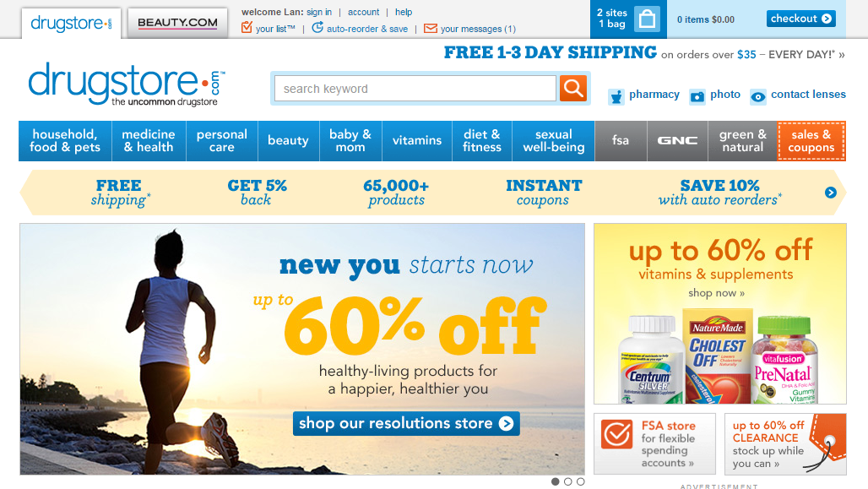Open the your messages envelope icon
Viewport: 868px width, 489px height.
coord(430,28)
